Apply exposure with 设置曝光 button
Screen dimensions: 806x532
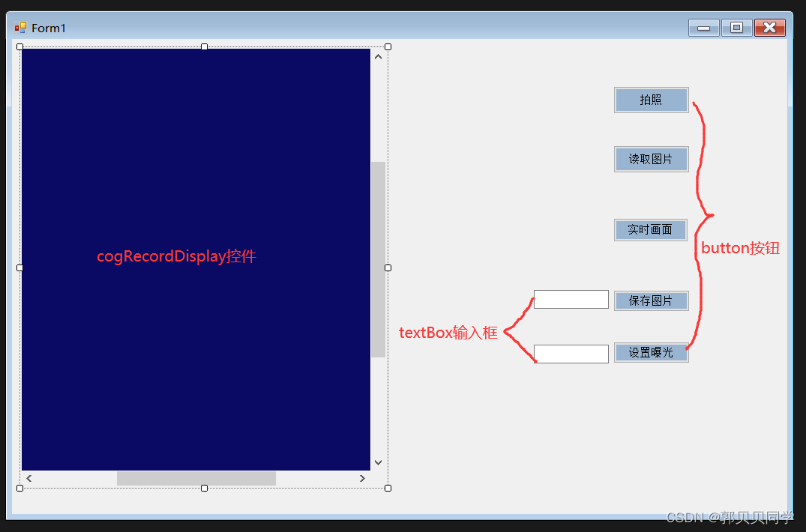[651, 352]
